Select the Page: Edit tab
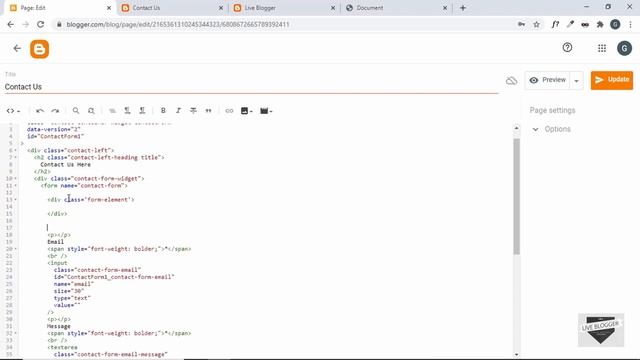The image size is (640, 360). click(60, 8)
